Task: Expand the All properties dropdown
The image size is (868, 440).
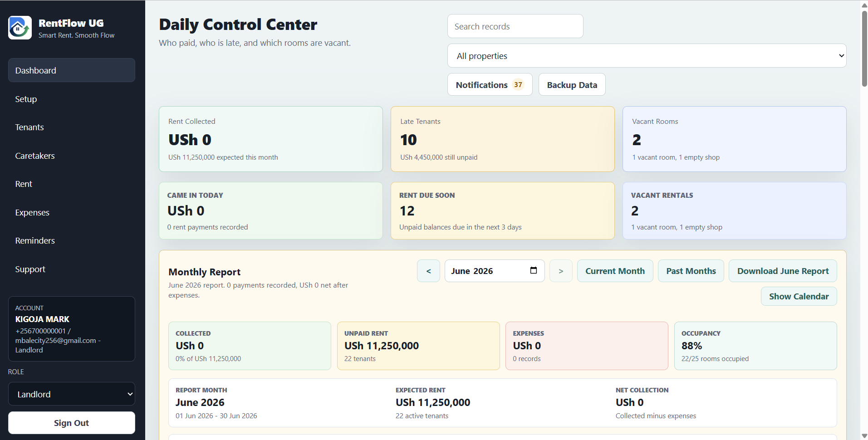Action: 647,56
